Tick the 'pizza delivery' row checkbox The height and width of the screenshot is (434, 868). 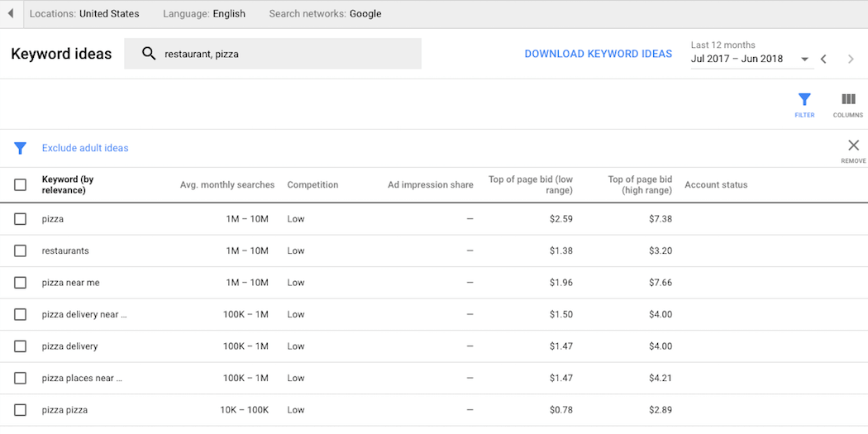21,346
